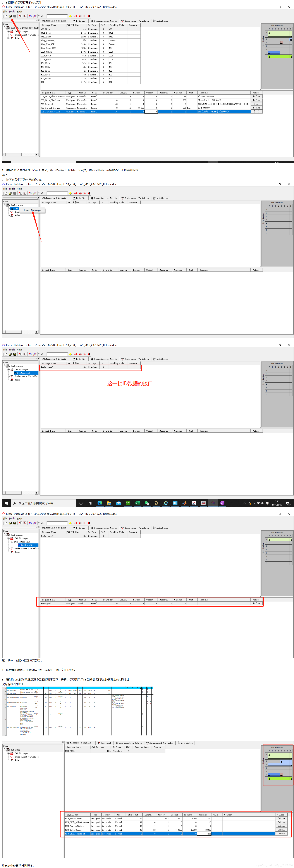Screen dimensions: 294x868
Task: Open File Explorer from taskbar
Action: coord(109,503)
